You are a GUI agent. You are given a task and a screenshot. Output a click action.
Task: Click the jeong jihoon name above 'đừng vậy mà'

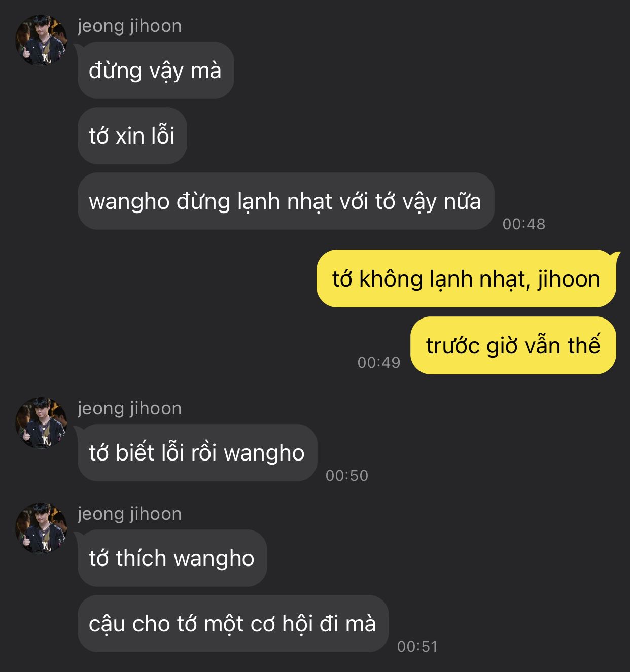coord(129,26)
